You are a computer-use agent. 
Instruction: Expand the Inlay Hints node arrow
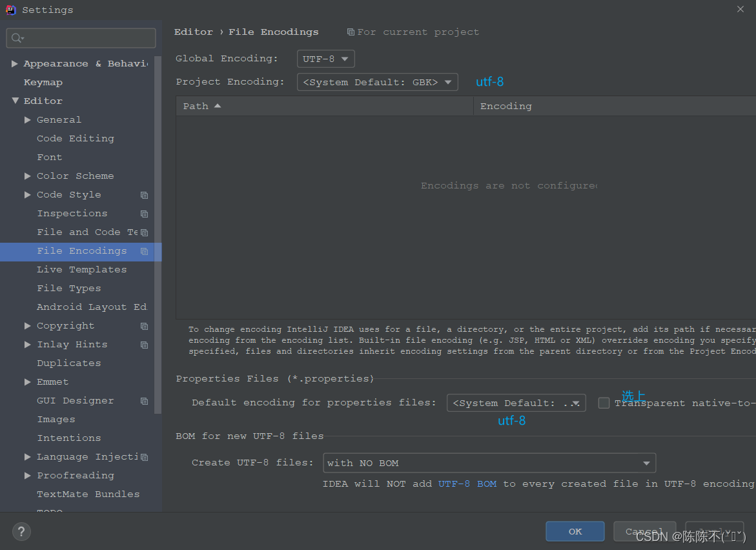coord(28,345)
